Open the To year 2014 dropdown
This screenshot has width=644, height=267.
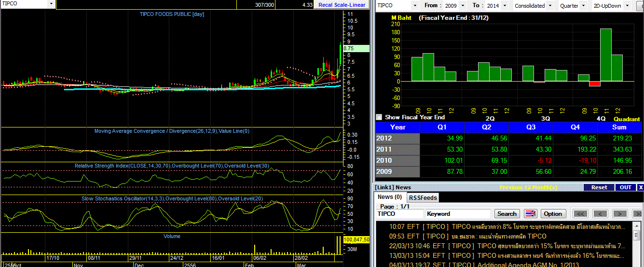[x=504, y=5]
